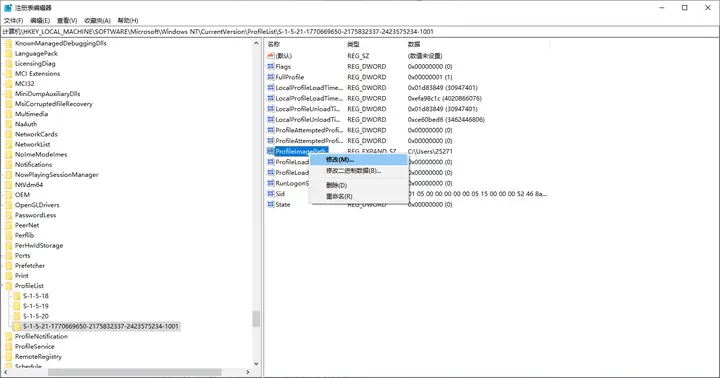Select the State value name
This screenshot has height=378, width=720.
pyautogui.click(x=283, y=204)
